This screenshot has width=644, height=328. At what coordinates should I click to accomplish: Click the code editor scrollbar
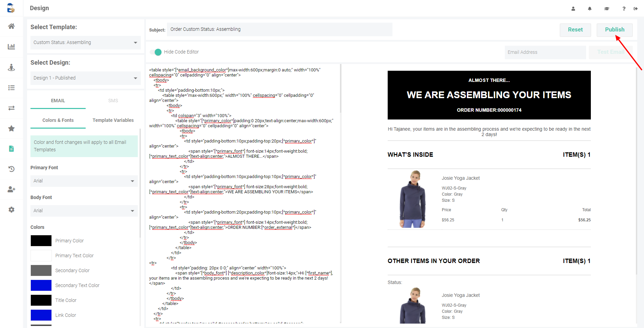pos(340,89)
